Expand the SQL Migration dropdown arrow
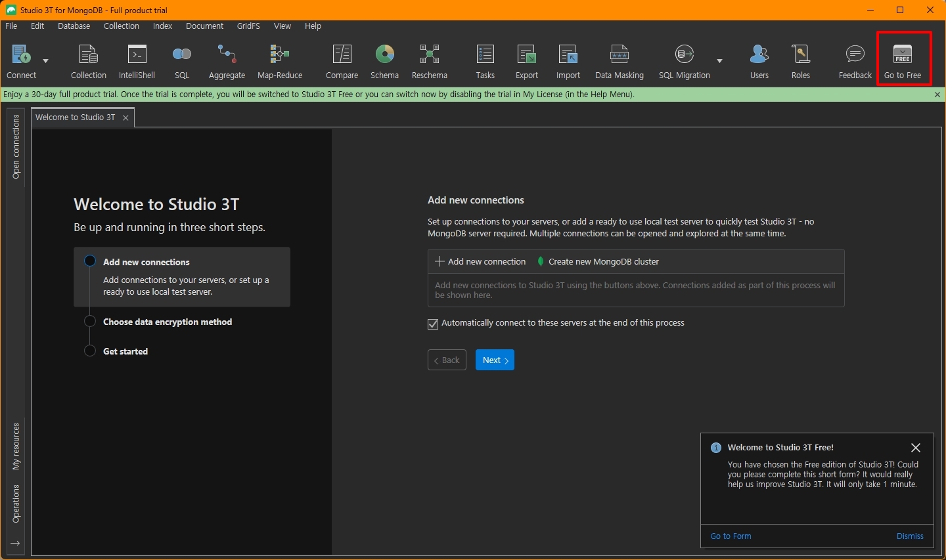The height and width of the screenshot is (560, 946). pos(720,60)
